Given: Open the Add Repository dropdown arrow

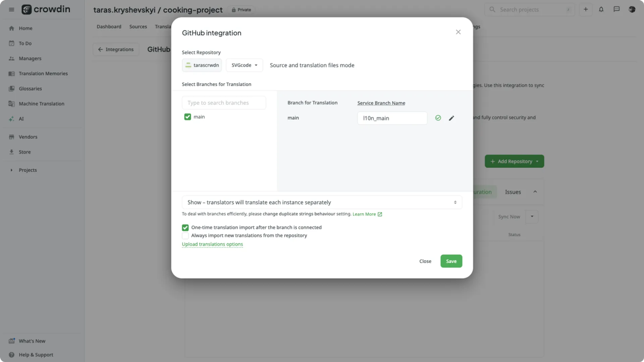Looking at the screenshot, I should [x=537, y=161].
